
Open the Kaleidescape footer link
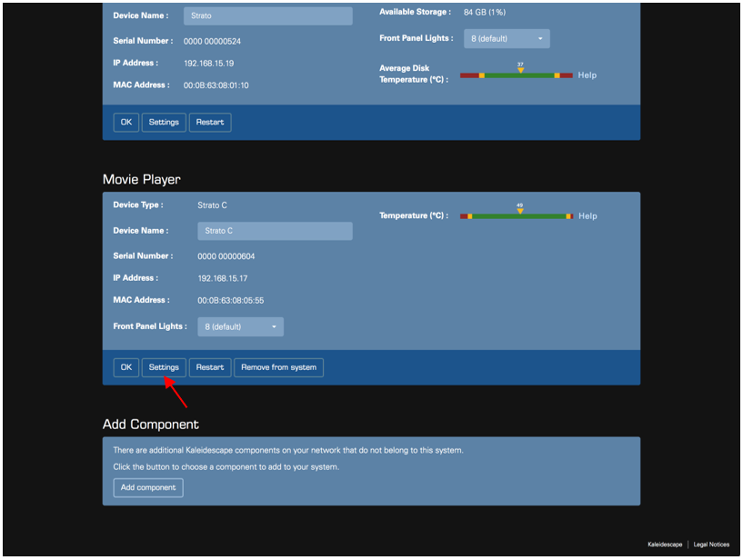[664, 545]
